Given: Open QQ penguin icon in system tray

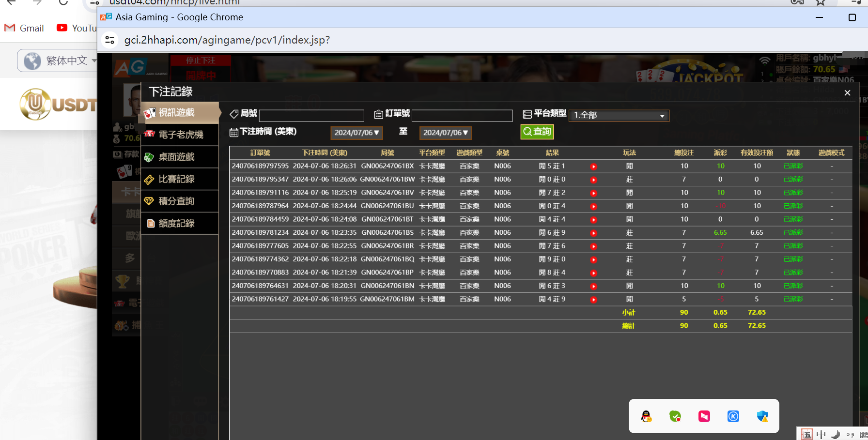Looking at the screenshot, I should 646,416.
